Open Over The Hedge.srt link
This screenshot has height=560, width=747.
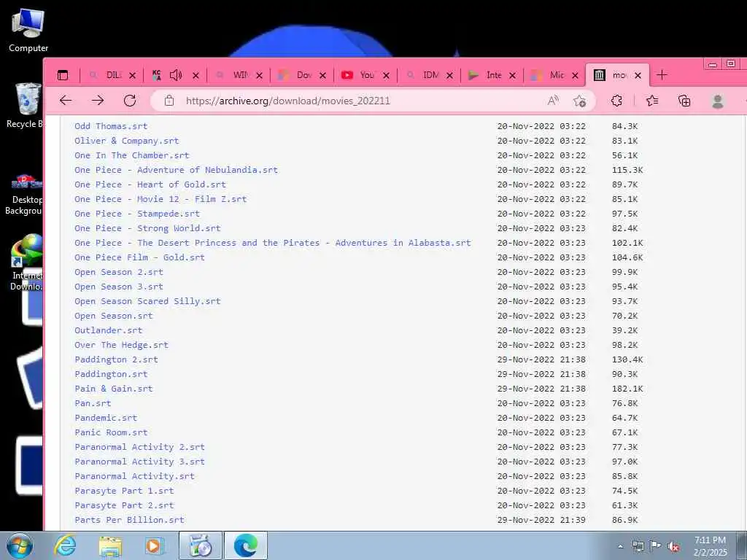point(122,345)
